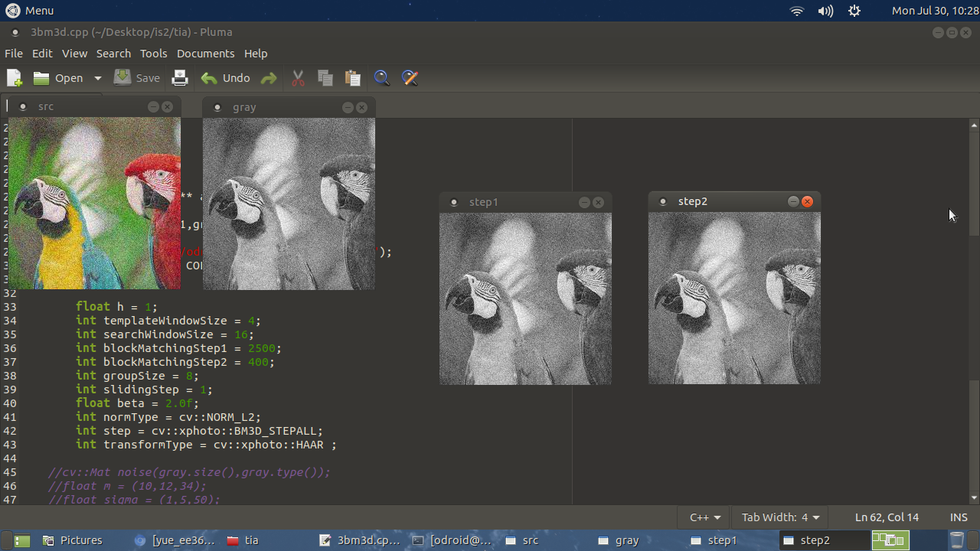The height and width of the screenshot is (551, 980).
Task: Create a new document with toolbar icon
Action: tap(15, 78)
